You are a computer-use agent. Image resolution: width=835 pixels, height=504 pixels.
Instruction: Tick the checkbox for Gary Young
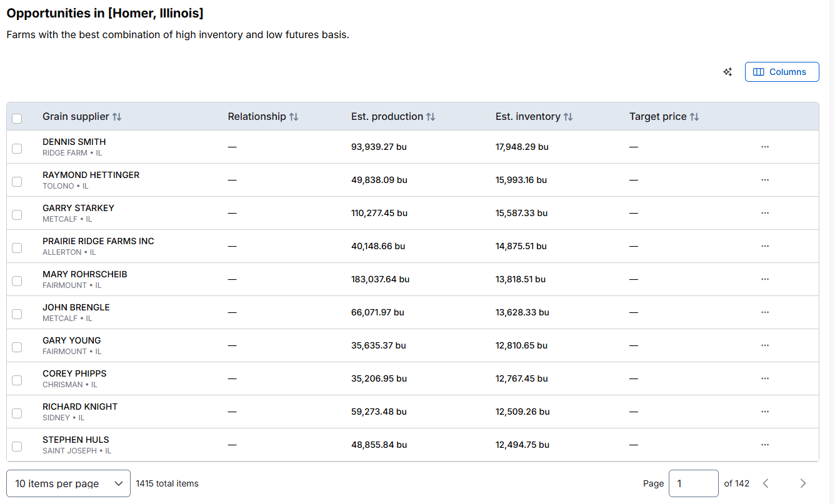[17, 347]
